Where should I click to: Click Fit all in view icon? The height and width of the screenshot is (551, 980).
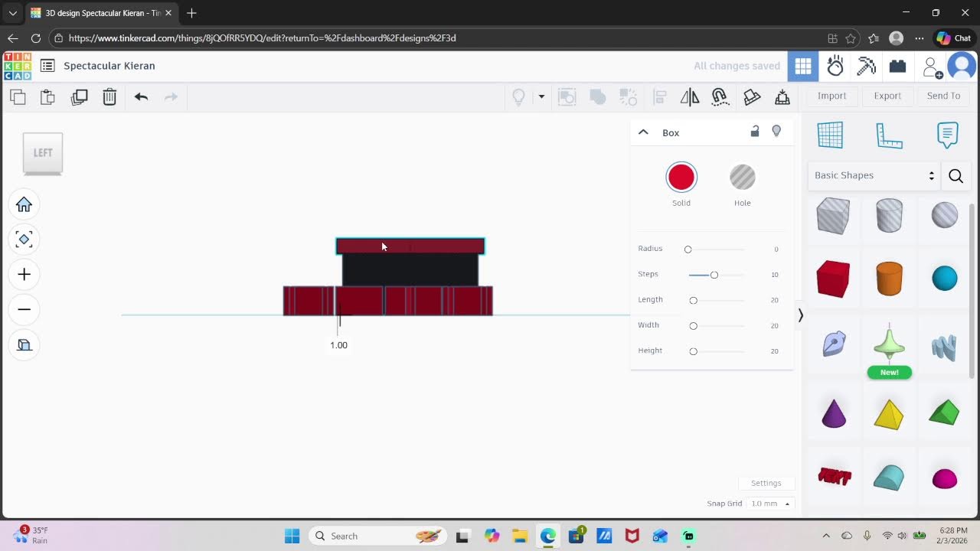click(24, 240)
